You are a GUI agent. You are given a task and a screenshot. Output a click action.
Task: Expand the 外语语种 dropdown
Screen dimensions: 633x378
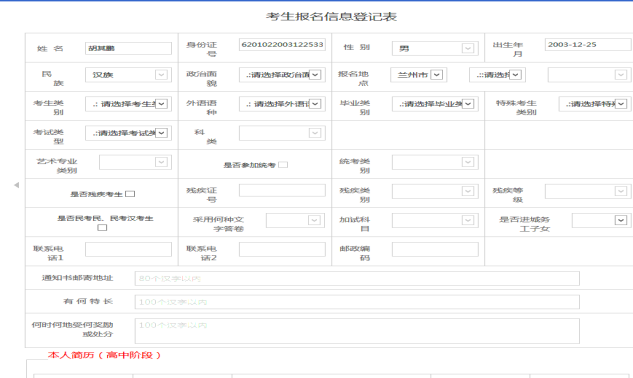(x=282, y=104)
